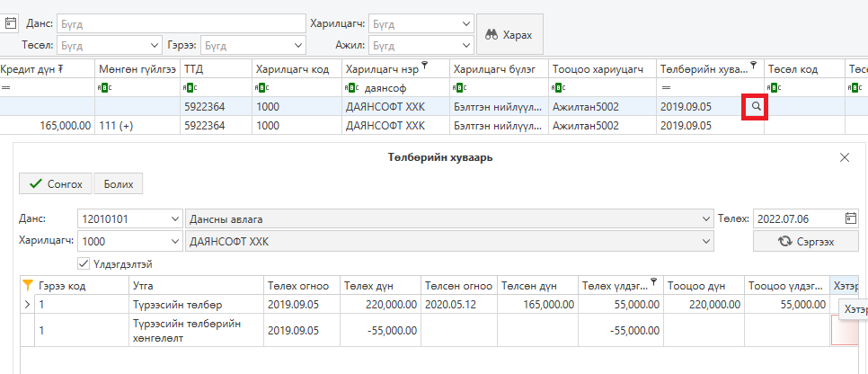This screenshot has height=374, width=868.
Task: Open the Харилцагч code dropdown 1000
Action: click(174, 242)
